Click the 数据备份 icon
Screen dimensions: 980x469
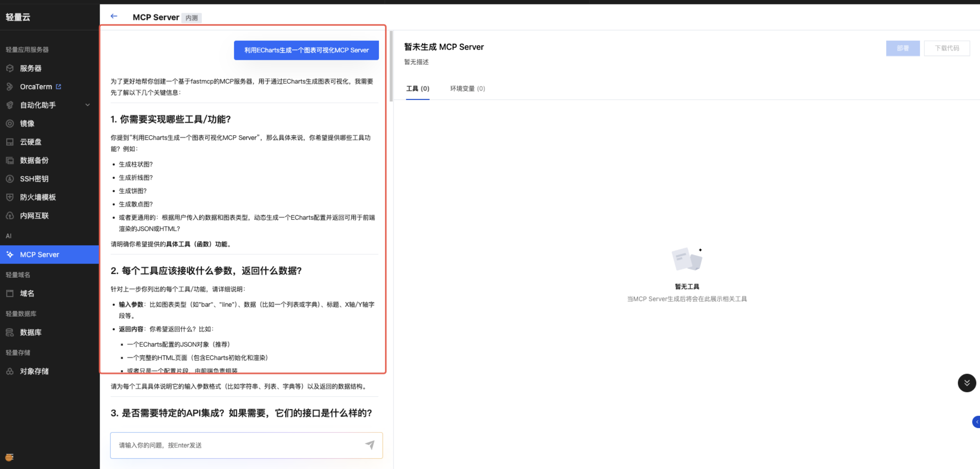click(x=10, y=160)
